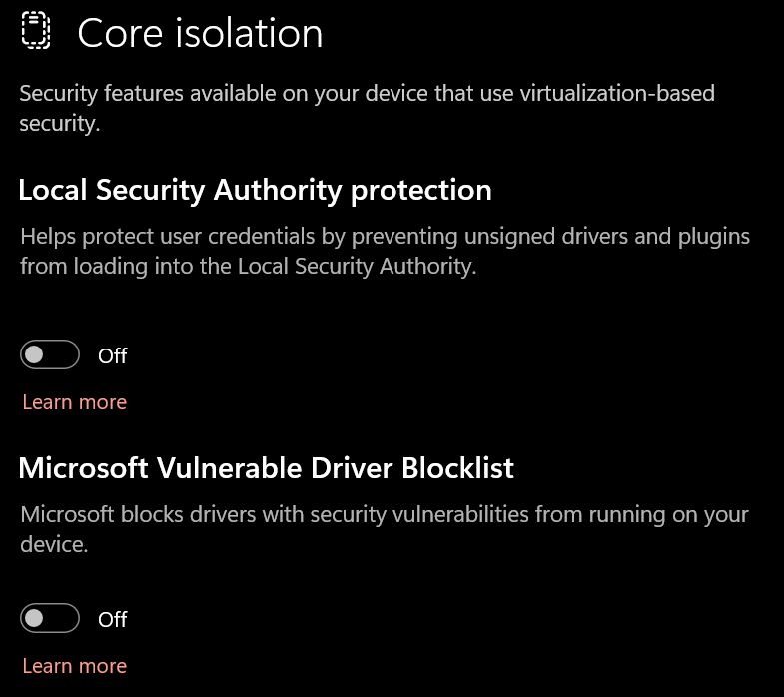Click the virtualization-based security description text
This screenshot has height=697, width=784.
367,108
